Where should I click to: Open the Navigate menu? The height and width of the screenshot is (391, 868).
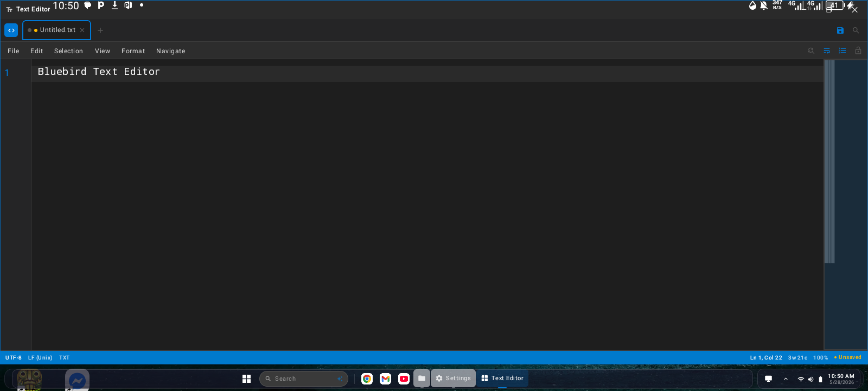point(171,51)
